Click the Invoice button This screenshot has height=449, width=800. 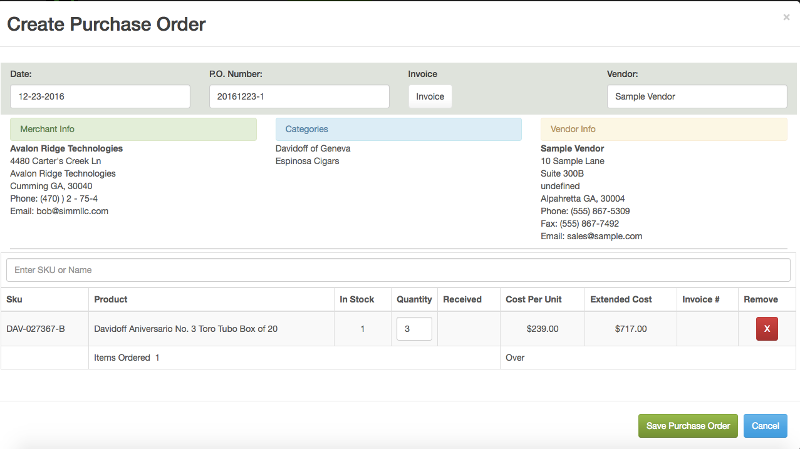[430, 96]
